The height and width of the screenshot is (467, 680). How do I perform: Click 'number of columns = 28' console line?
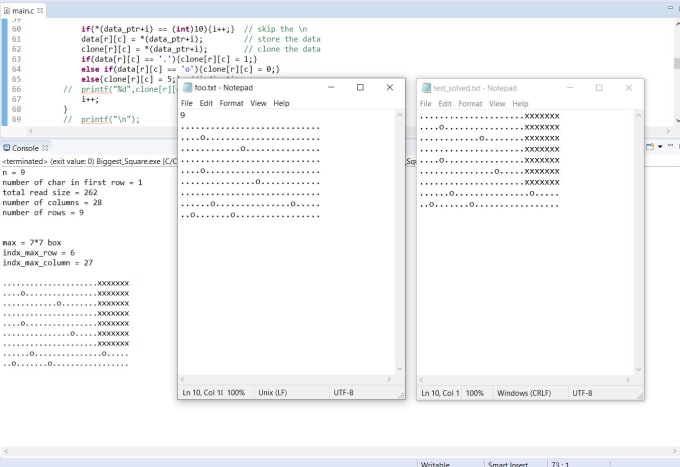coord(52,202)
